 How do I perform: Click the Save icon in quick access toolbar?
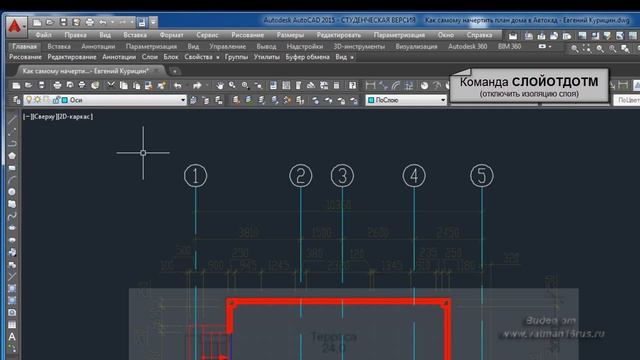63,22
